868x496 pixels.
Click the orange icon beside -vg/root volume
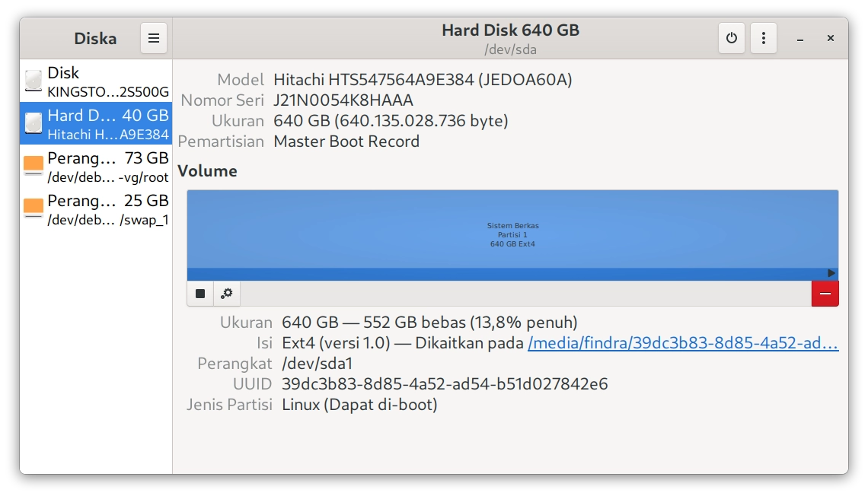pos(32,165)
